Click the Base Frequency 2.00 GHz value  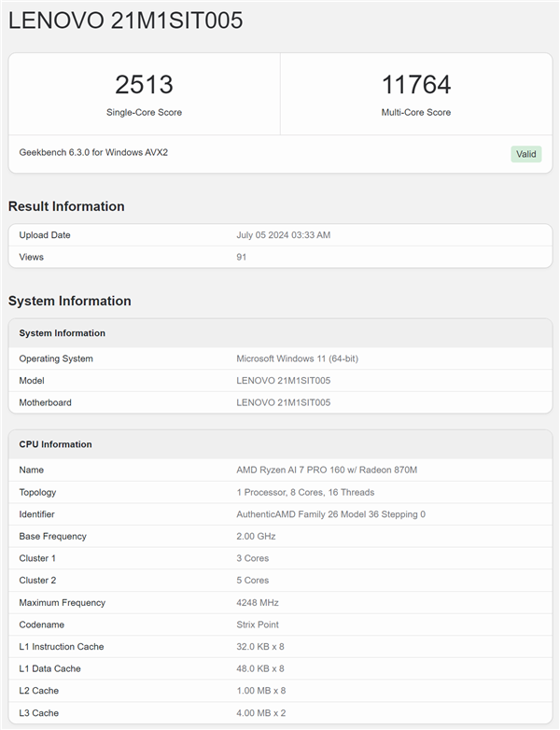(255, 537)
